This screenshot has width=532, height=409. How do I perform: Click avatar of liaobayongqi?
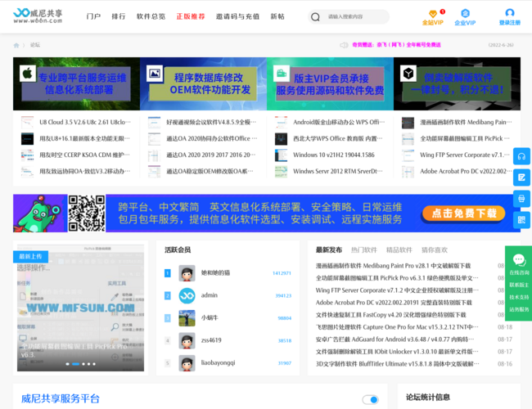(187, 363)
